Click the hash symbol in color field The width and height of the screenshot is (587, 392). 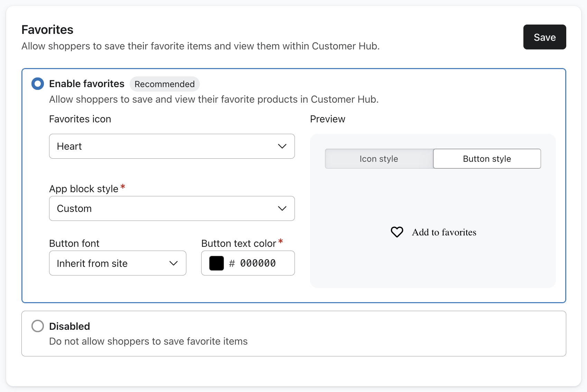(x=232, y=263)
